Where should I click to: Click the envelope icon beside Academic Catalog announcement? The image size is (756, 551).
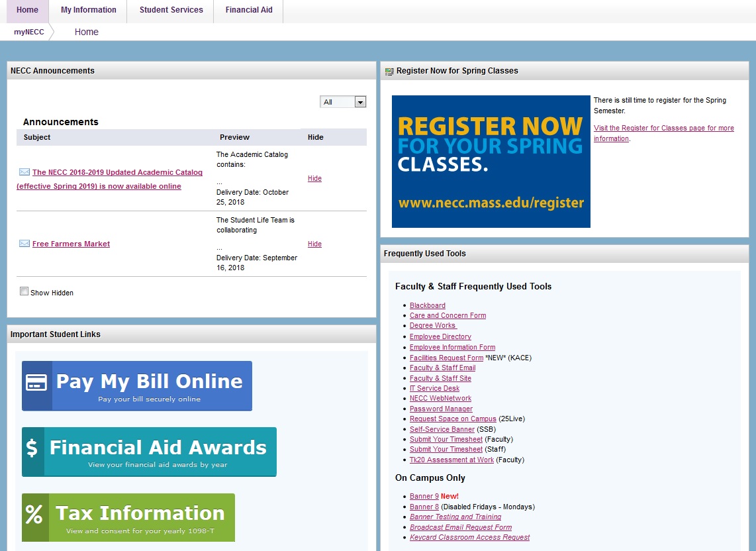click(24, 172)
